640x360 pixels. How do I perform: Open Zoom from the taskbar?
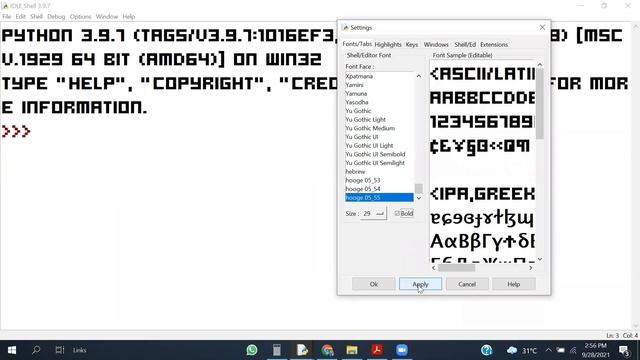[x=402, y=350]
